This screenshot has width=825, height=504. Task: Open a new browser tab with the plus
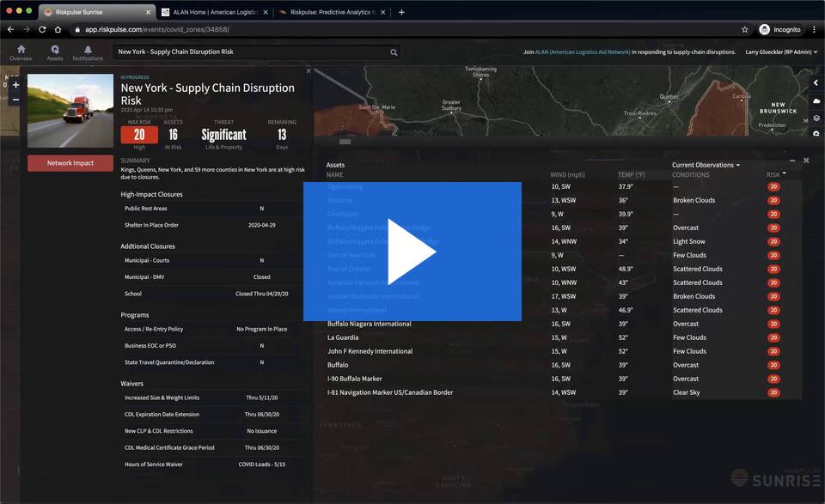(x=401, y=12)
